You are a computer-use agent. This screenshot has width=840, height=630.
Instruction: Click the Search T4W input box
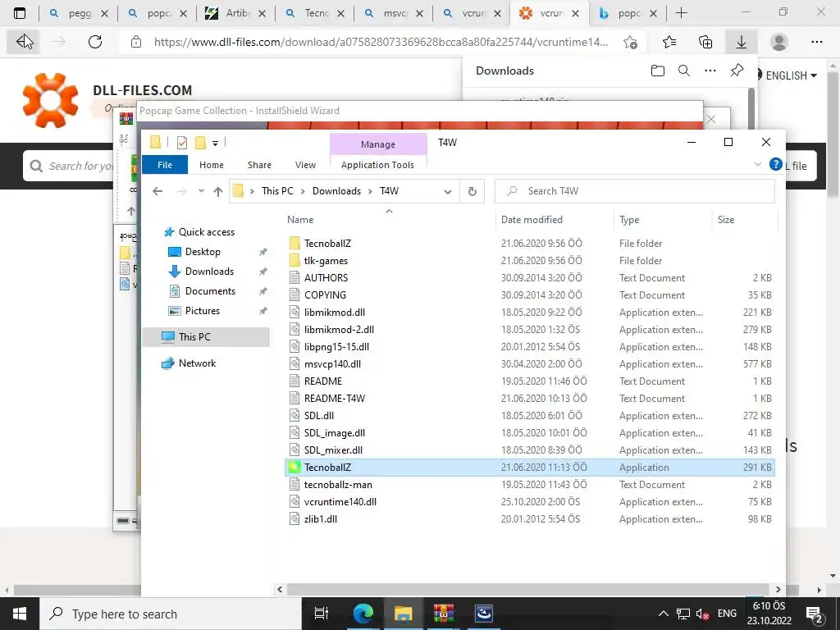(635, 191)
